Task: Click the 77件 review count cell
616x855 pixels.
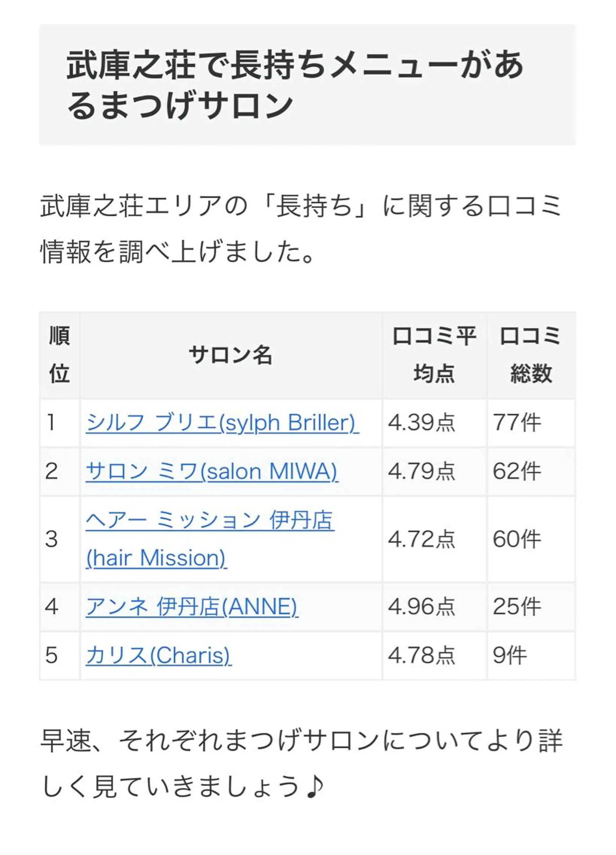Action: pyautogui.click(x=517, y=423)
